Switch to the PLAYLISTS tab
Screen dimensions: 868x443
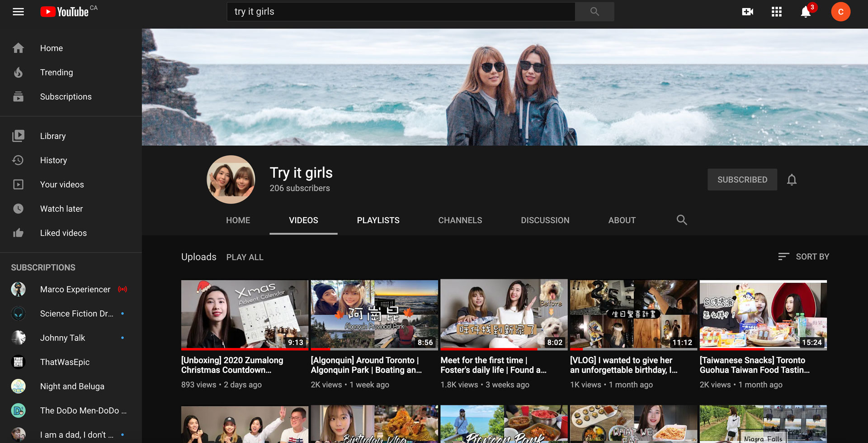tap(378, 220)
